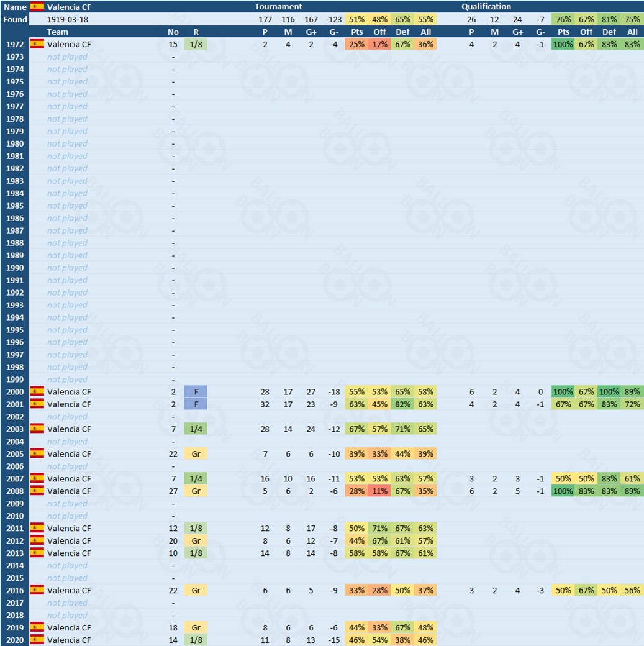Click the Qualification section header
The width and height of the screenshot is (644, 646).
coord(486,7)
